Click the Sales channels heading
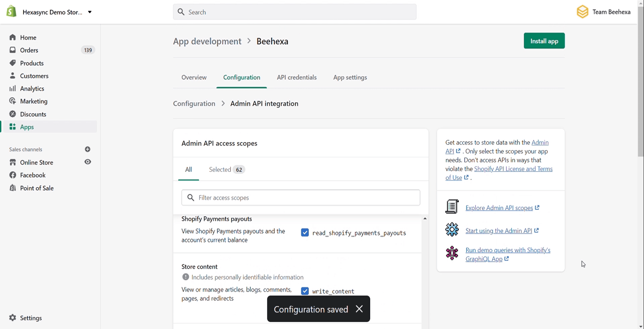 pyautogui.click(x=26, y=150)
